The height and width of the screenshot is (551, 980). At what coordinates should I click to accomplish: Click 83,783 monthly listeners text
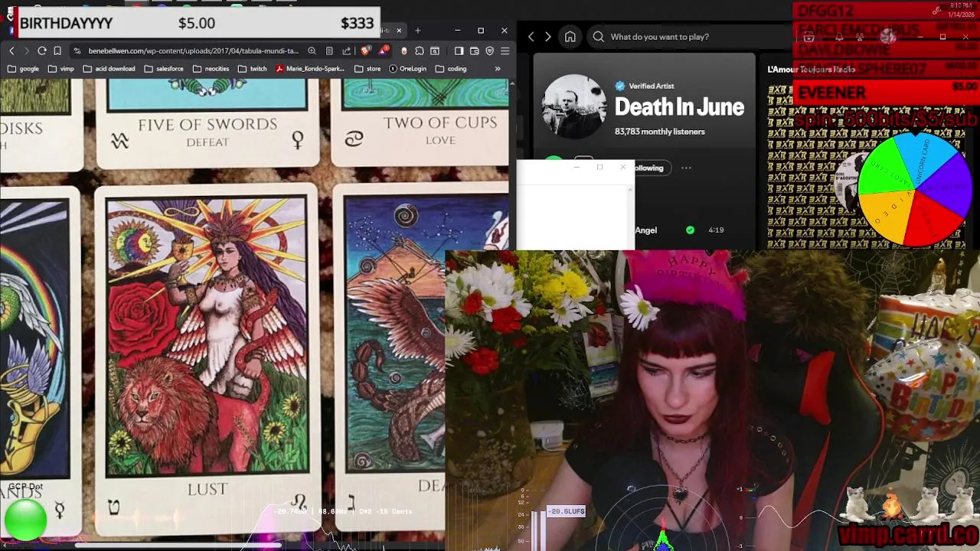[x=659, y=132]
